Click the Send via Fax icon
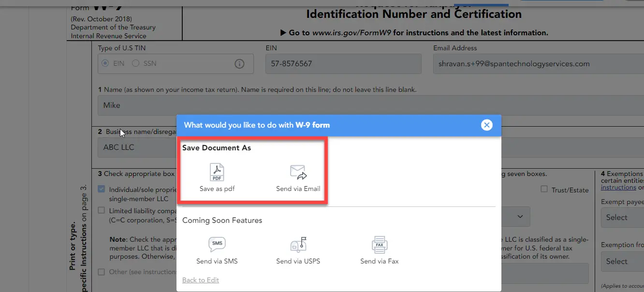Viewport: 644px width, 292px height. 379,249
